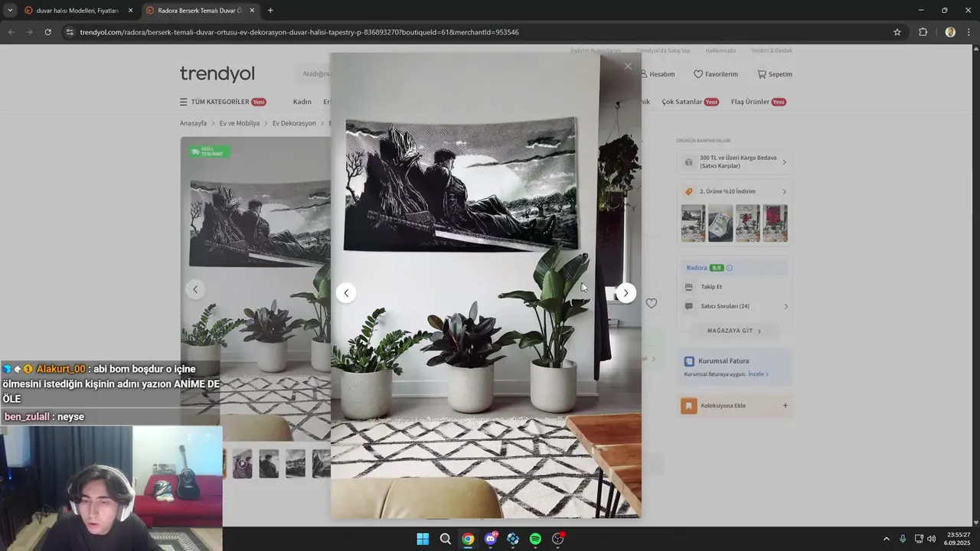Expand Koleksiyona Ekle with plus icon

[x=785, y=406]
